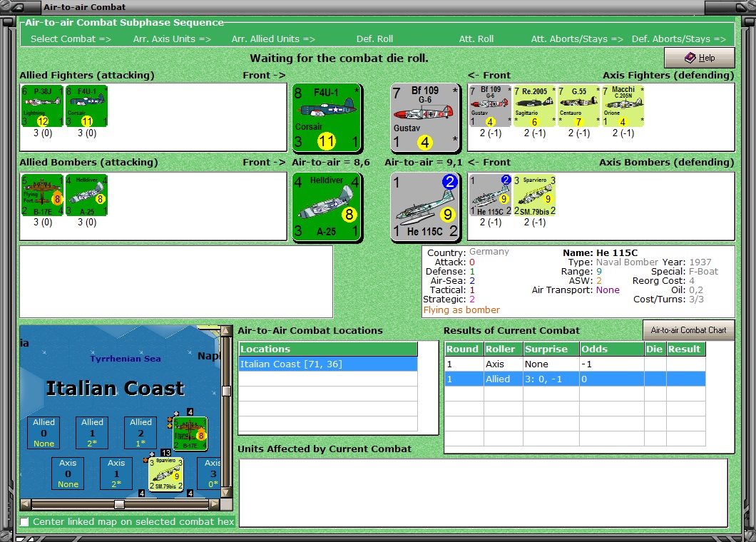Select small Bf 109 Gustav counter in Axis Fighters list

pyautogui.click(x=491, y=106)
